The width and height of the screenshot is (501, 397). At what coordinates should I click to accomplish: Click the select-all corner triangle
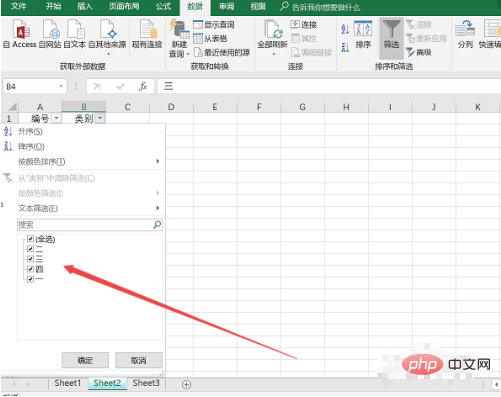click(12, 107)
